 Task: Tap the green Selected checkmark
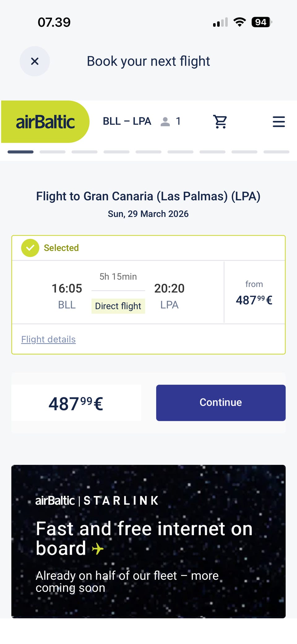pos(30,248)
